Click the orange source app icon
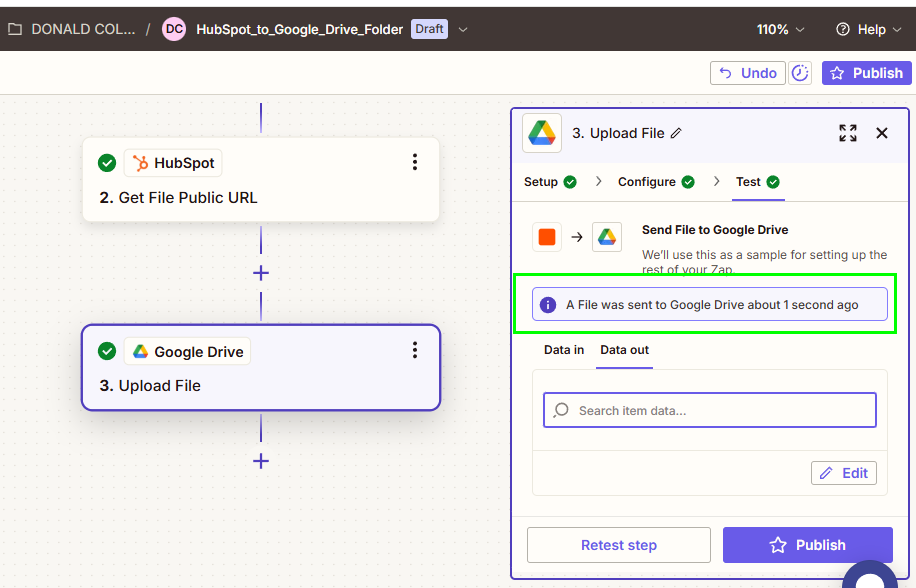 click(547, 237)
